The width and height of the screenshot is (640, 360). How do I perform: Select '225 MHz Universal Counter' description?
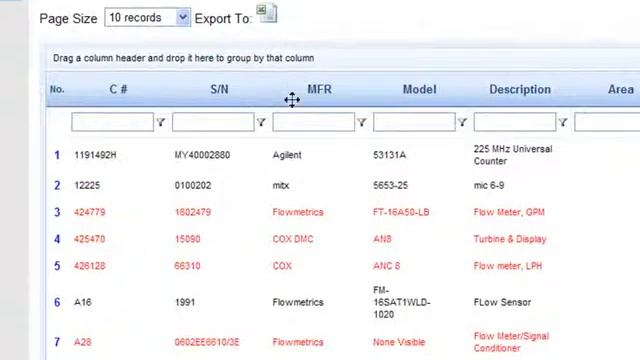click(513, 155)
